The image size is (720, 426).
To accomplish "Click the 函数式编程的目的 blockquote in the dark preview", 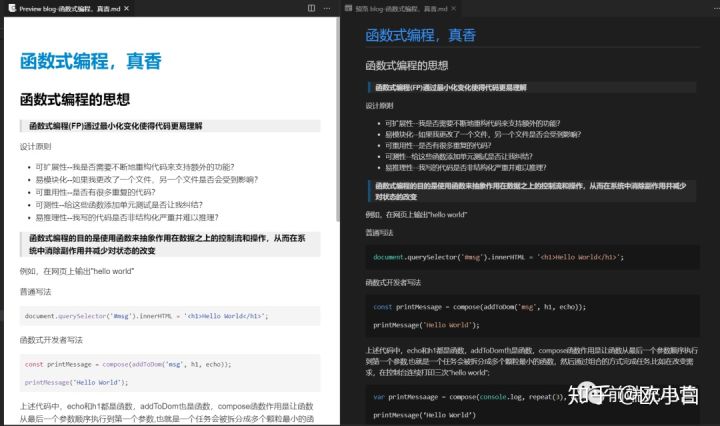I will coord(532,191).
